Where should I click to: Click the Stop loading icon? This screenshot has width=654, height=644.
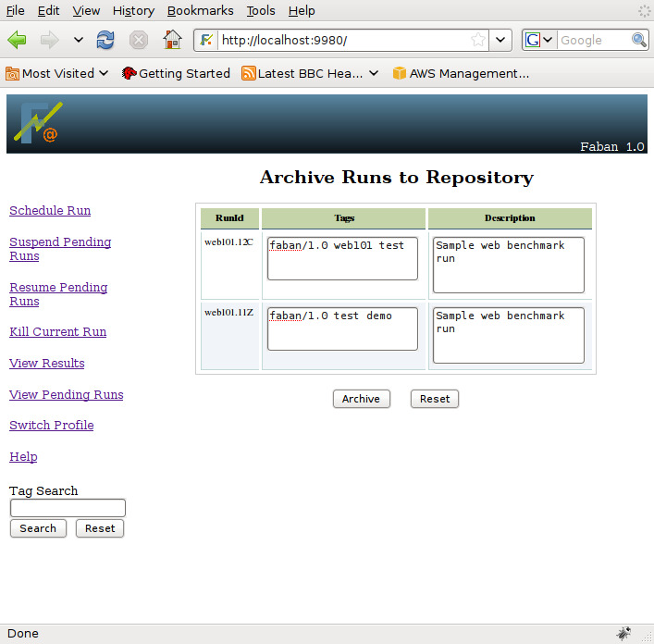tap(139, 40)
